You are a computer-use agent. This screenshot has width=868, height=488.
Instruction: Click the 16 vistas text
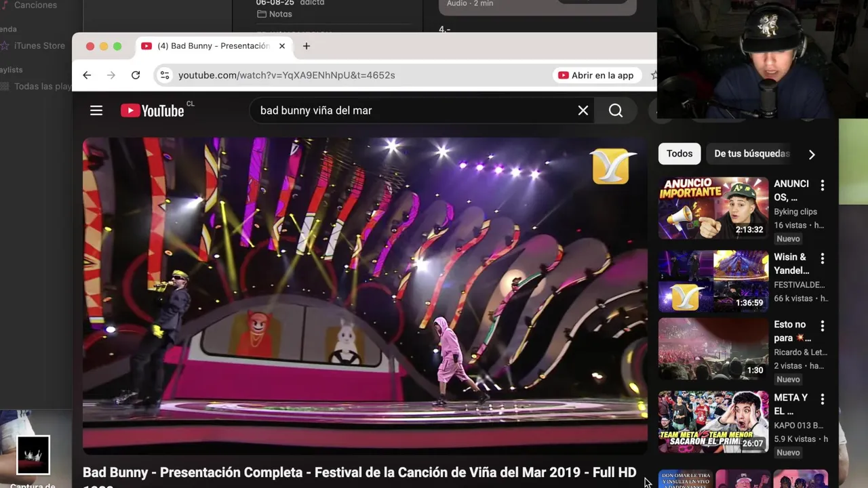click(x=791, y=225)
